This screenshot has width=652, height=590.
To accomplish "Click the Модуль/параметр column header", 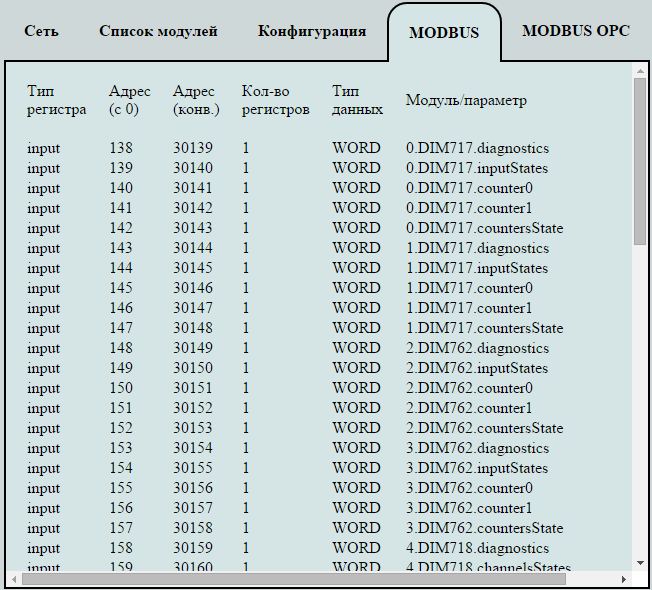I will pyautogui.click(x=466, y=100).
